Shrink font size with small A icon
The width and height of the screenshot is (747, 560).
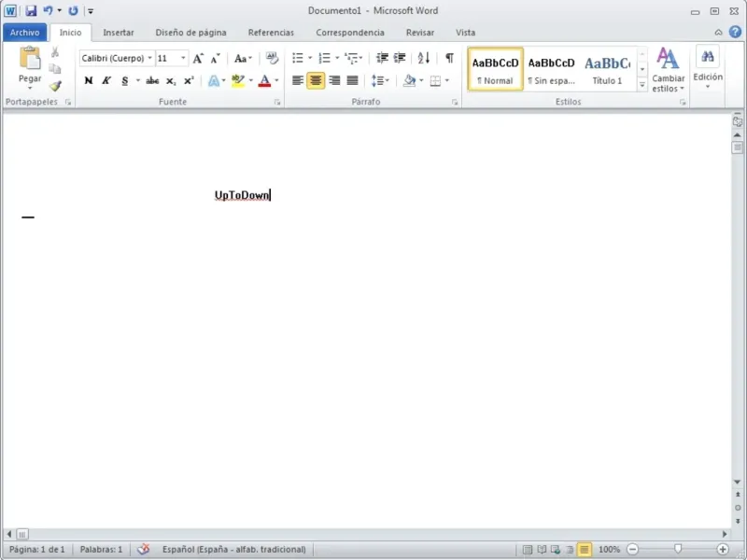click(x=216, y=59)
